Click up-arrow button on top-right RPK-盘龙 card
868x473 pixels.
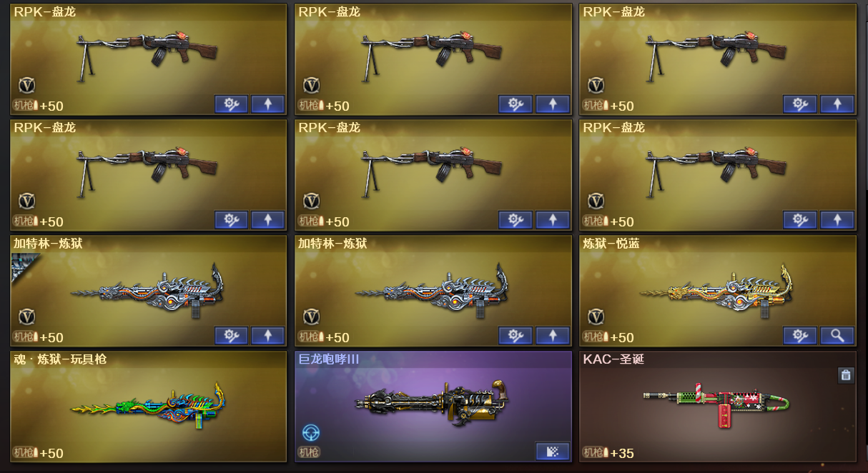(x=837, y=104)
